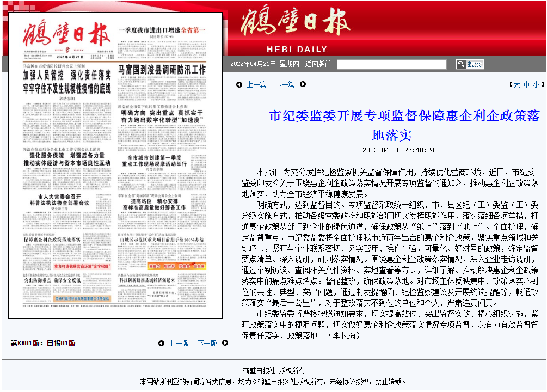Open previous article link 上一篇
Viewport: 547px width, 392px height.
pos(257,84)
